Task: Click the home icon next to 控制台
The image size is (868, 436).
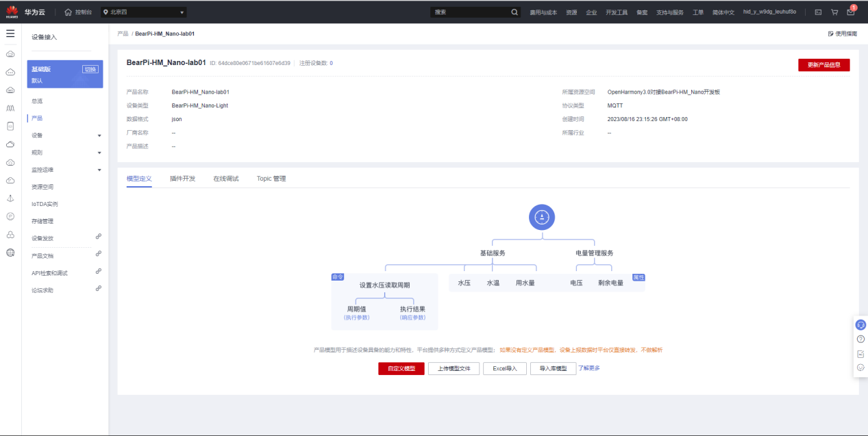Action: (68, 12)
